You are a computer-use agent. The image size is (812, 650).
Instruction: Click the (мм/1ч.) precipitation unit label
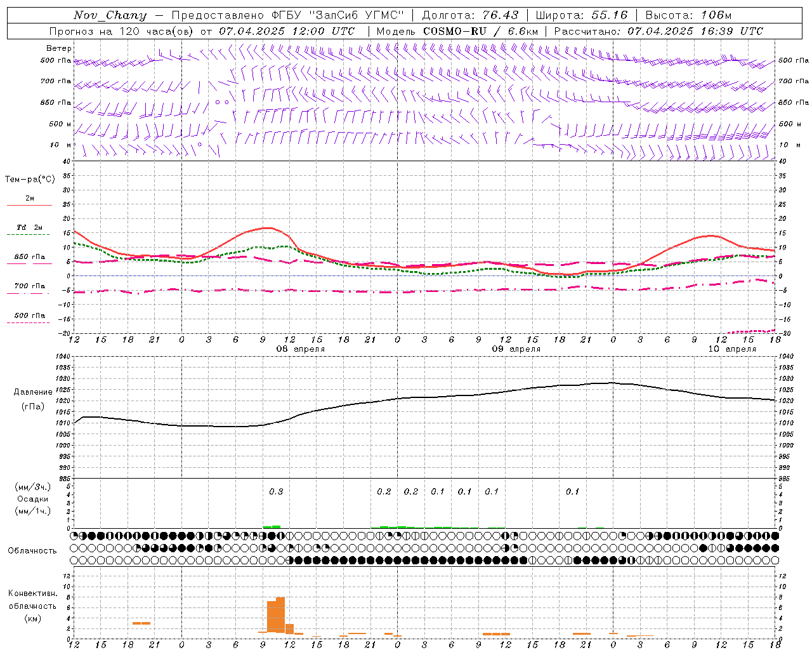pos(33,511)
